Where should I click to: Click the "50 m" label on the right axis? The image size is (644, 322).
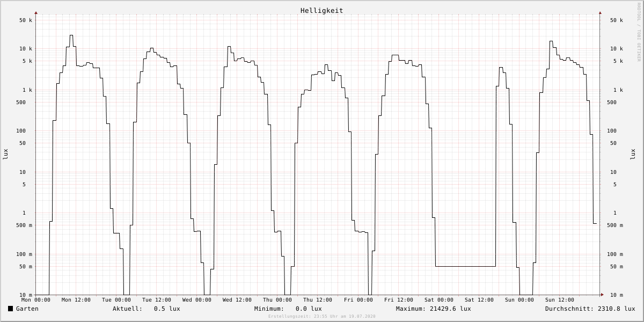tap(617, 267)
